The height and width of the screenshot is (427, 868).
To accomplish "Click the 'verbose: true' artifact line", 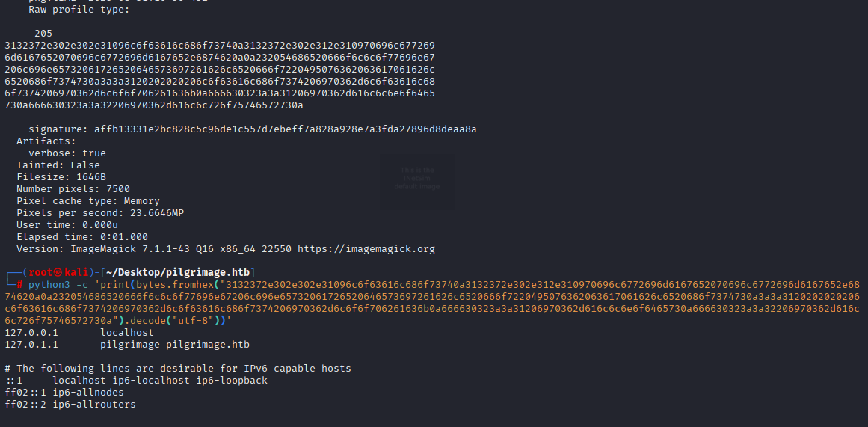I will click(x=67, y=153).
